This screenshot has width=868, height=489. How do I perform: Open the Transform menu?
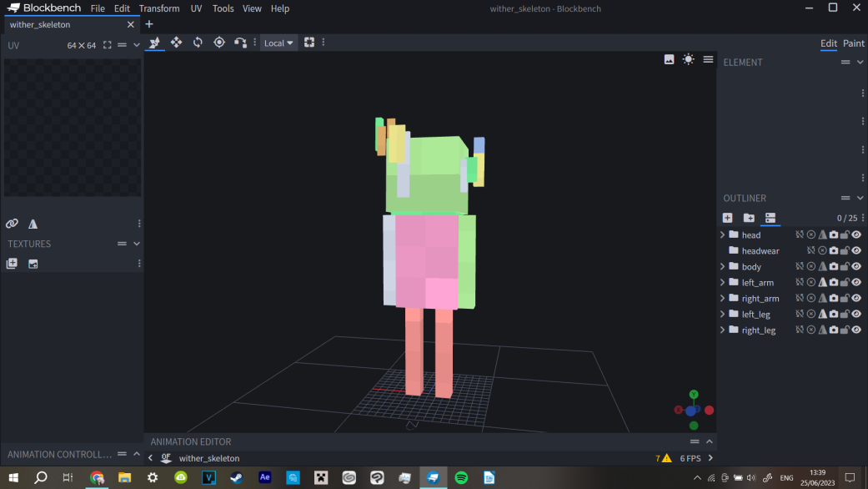tap(159, 8)
